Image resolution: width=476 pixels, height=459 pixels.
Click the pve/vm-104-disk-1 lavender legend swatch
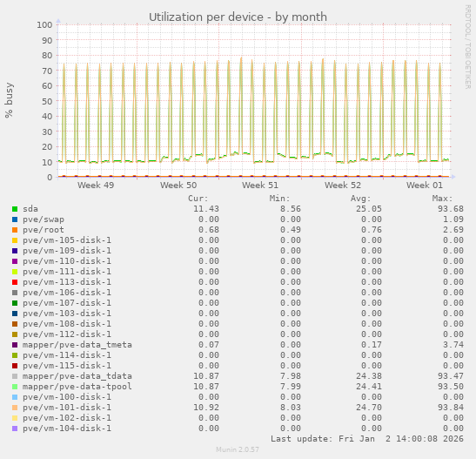(x=15, y=429)
